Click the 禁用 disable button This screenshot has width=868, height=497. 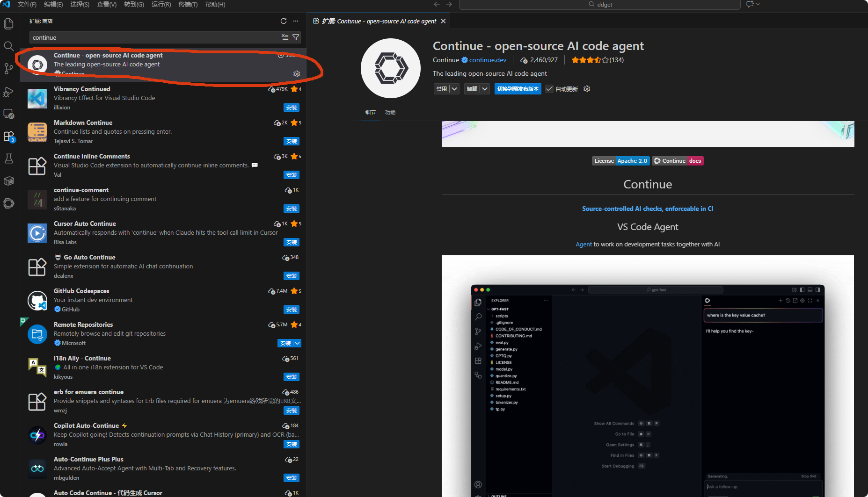pyautogui.click(x=442, y=89)
